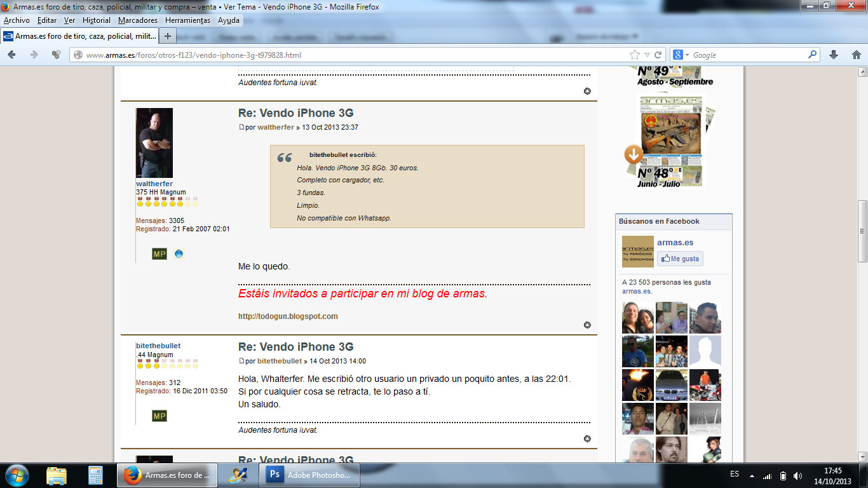Viewport: 868px width, 488px height.
Task: Show hidden system tray icons arrow
Action: [x=752, y=476]
